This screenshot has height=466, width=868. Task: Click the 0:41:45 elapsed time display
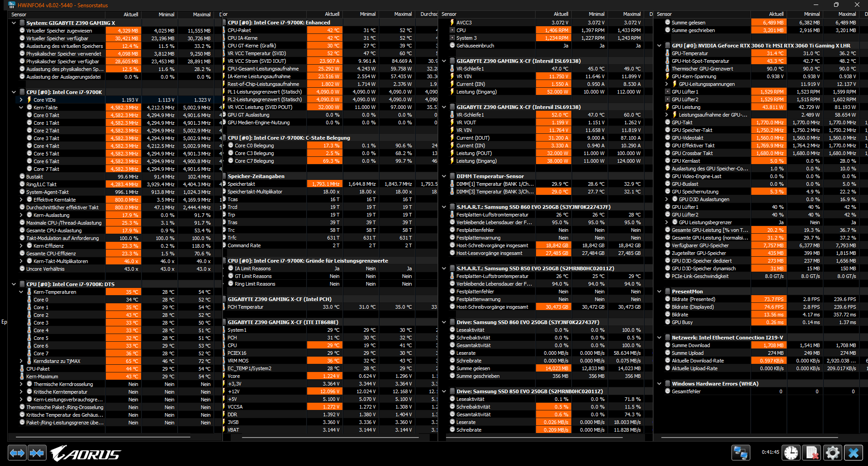tap(770, 452)
